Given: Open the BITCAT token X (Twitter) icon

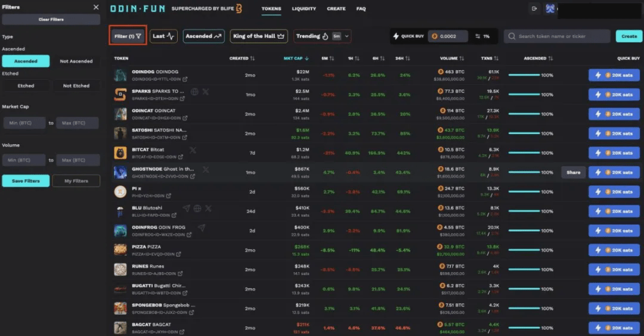Looking at the screenshot, I should pyautogui.click(x=193, y=150).
